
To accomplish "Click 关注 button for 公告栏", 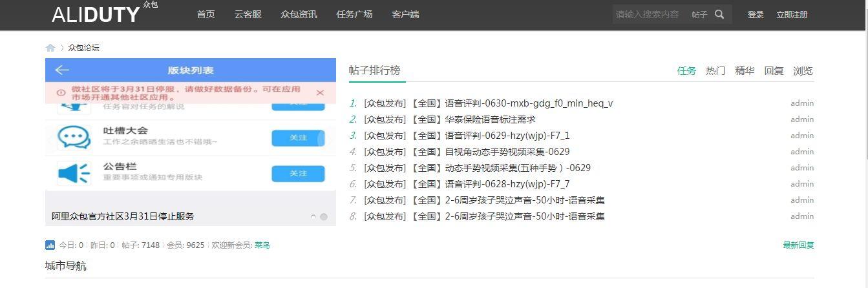I will click(298, 174).
